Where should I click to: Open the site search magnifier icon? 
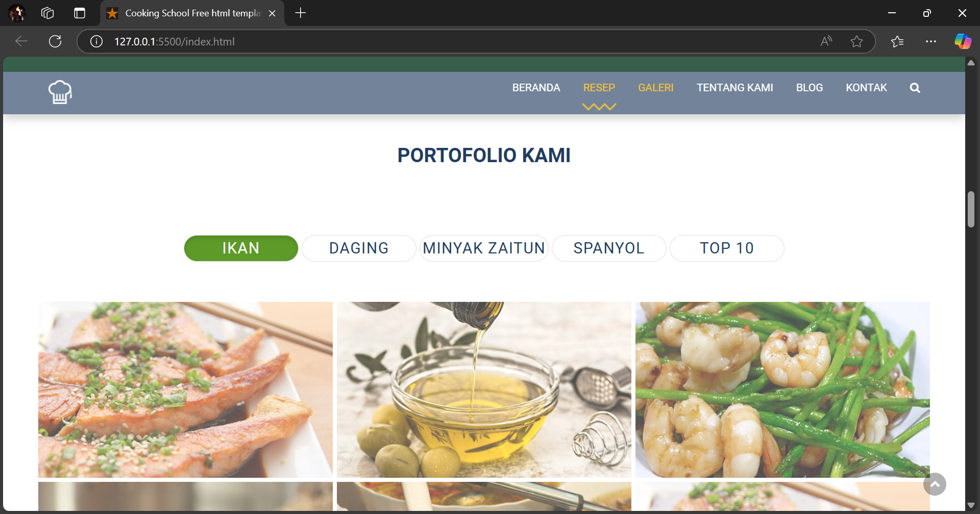pos(915,88)
